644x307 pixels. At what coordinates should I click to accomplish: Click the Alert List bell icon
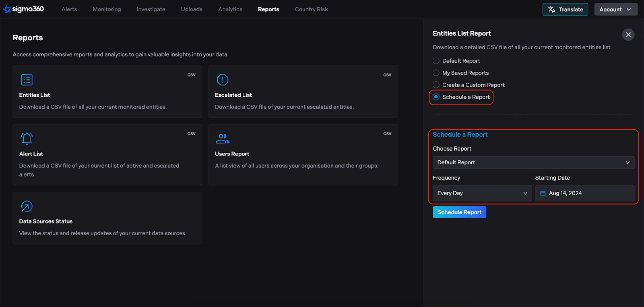(x=27, y=139)
